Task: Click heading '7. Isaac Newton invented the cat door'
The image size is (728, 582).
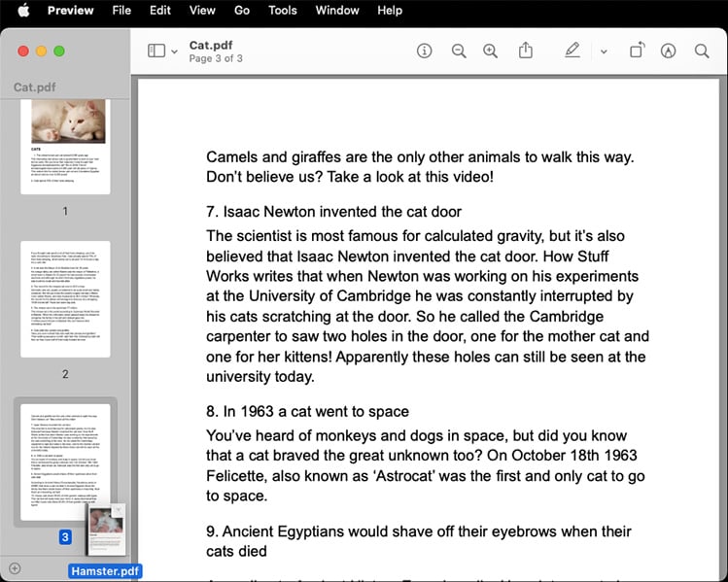Action: (x=333, y=212)
